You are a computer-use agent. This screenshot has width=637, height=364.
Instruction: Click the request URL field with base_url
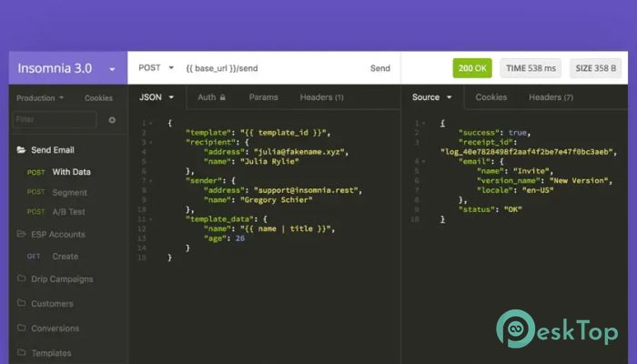tap(222, 68)
